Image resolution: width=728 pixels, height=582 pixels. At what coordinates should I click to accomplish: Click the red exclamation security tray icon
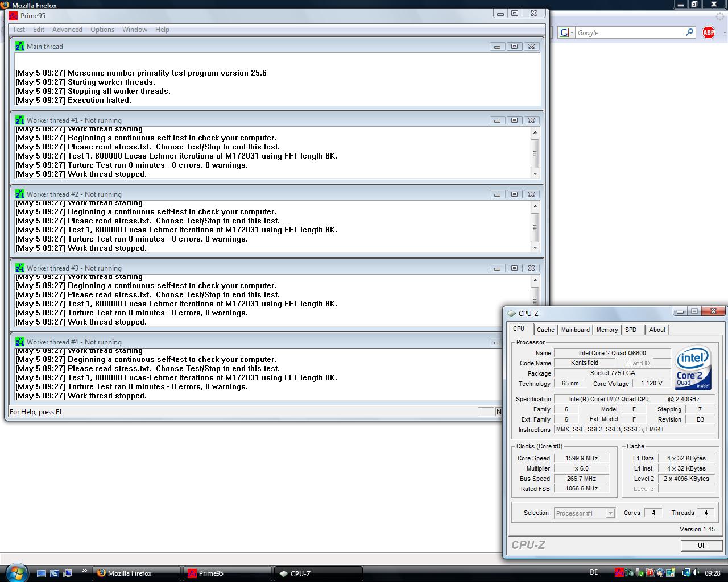[650, 573]
